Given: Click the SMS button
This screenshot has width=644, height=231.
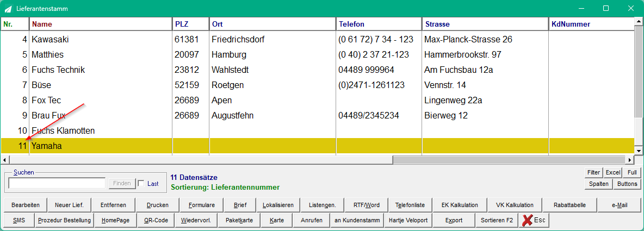Looking at the screenshot, I should click(19, 220).
